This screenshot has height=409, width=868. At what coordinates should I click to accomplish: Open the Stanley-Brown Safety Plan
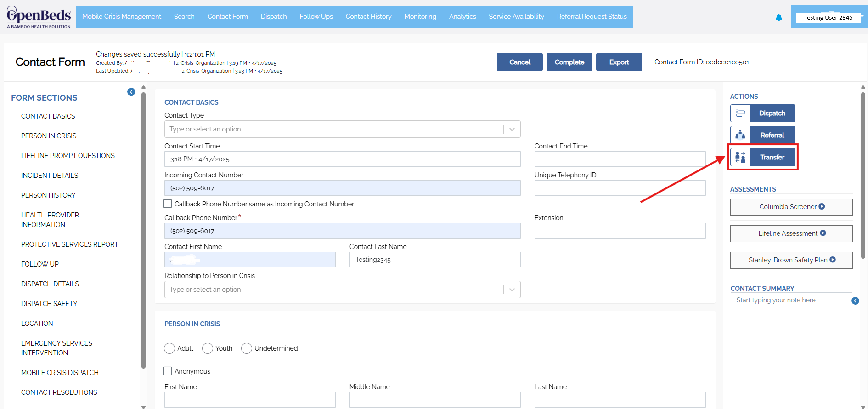[791, 260]
